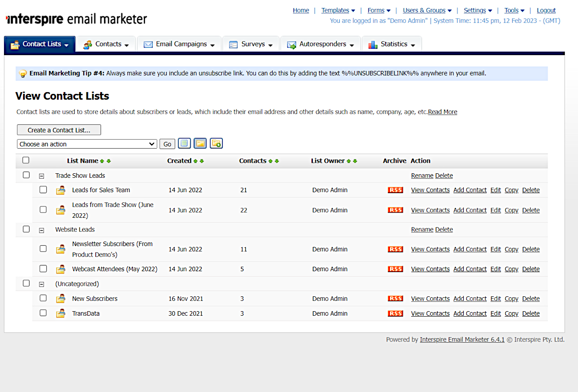This screenshot has height=392, width=578.
Task: Go to the Home link
Action: 301,10
